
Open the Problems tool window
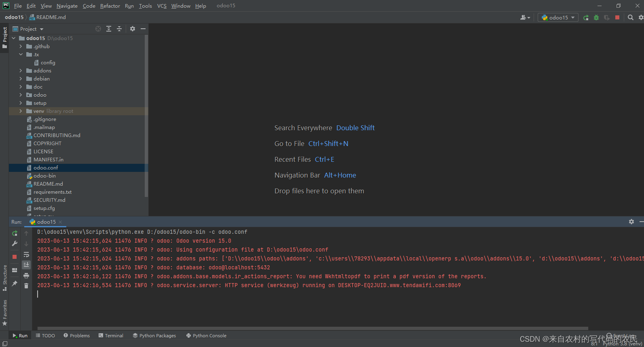click(x=77, y=336)
